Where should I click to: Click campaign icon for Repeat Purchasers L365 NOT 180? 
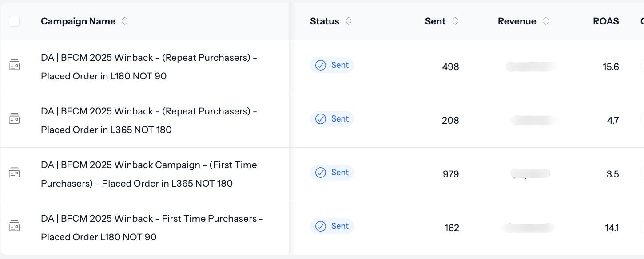[14, 119]
